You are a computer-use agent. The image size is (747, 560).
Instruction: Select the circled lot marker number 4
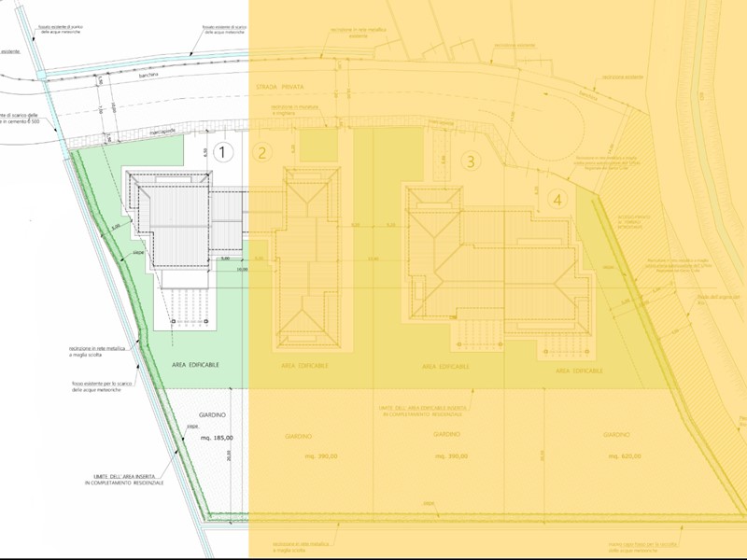tap(557, 198)
